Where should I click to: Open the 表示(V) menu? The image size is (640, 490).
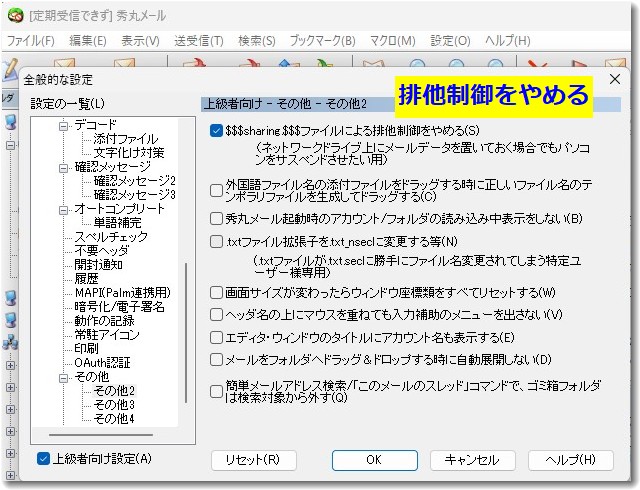[140, 41]
